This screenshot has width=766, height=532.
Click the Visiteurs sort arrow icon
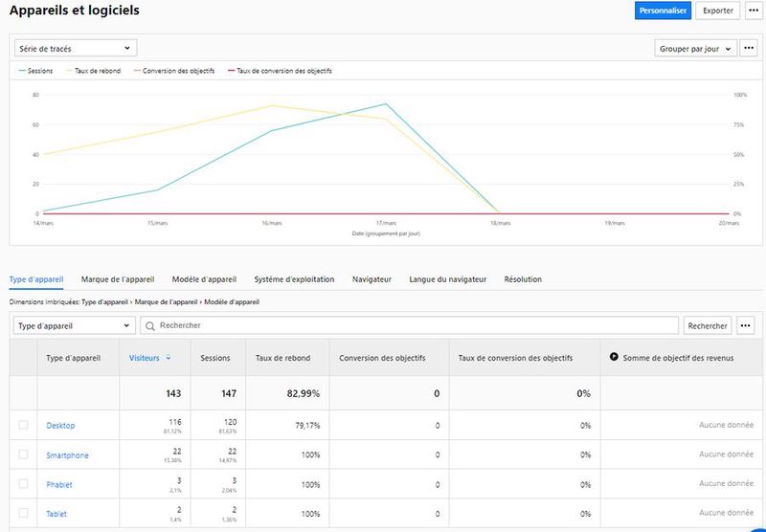169,358
